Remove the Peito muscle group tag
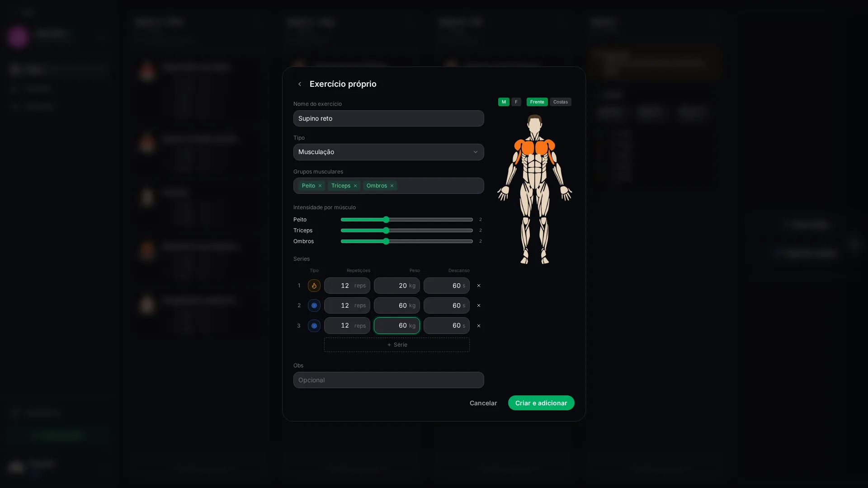Screen dimensions: 868x488 pyautogui.click(x=320, y=186)
